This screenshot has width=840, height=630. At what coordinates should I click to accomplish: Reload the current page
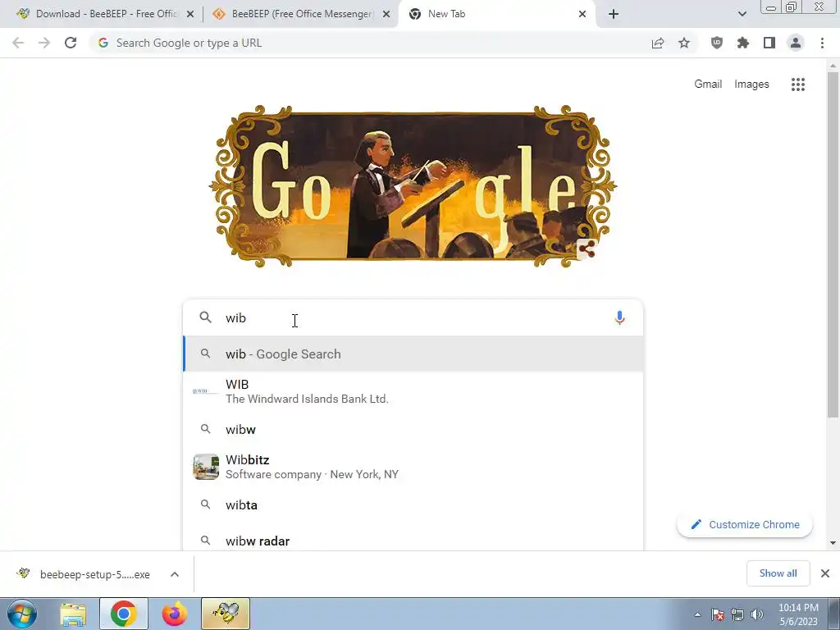click(71, 43)
